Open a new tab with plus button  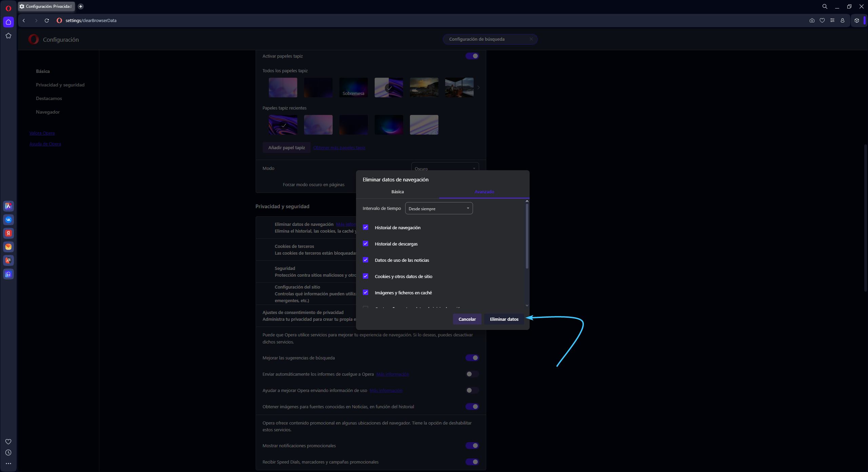coord(81,6)
